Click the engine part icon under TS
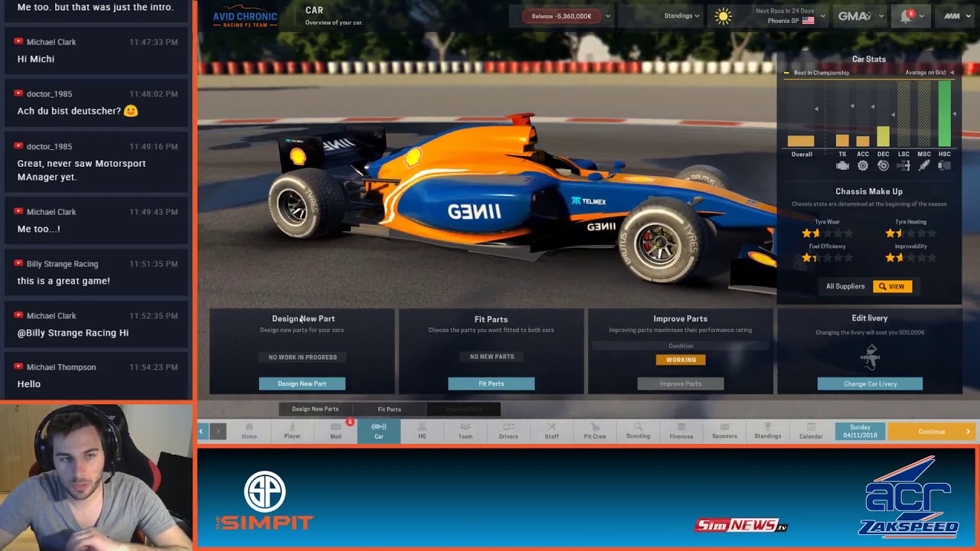 point(842,165)
